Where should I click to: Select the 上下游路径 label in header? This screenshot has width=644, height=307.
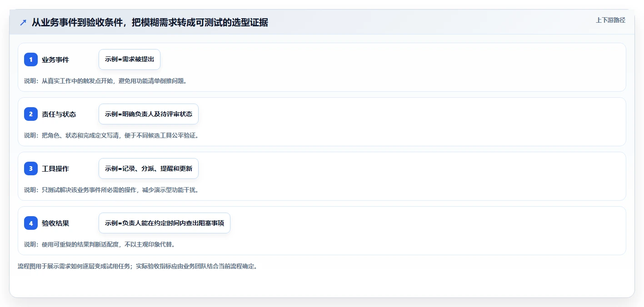click(610, 20)
